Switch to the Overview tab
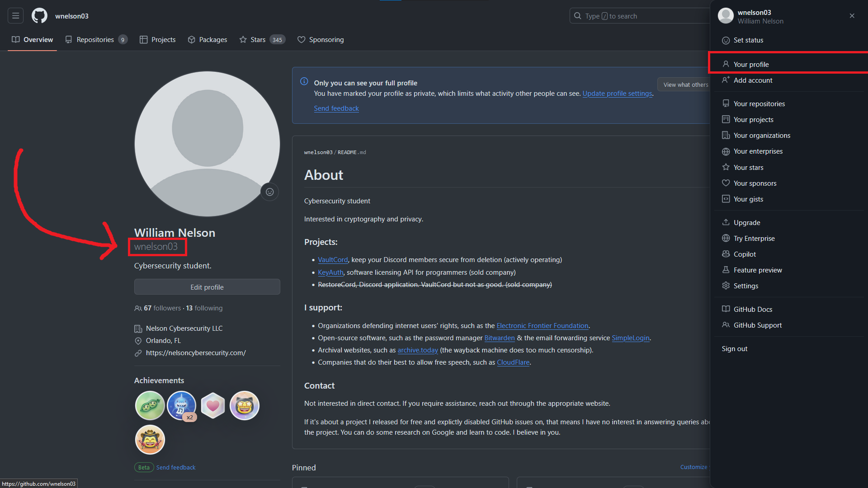Screen dimensions: 868x488 click(x=32, y=40)
